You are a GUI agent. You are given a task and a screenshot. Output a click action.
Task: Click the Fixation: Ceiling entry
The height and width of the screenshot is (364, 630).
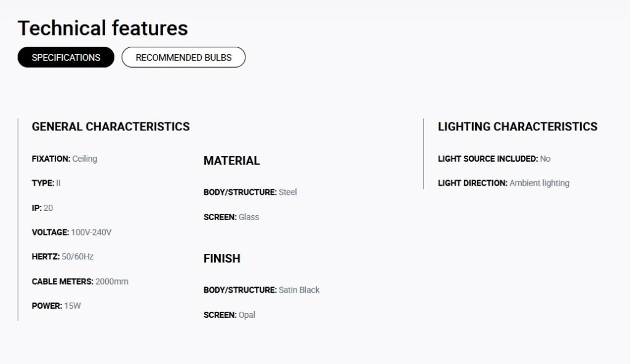[x=64, y=159]
